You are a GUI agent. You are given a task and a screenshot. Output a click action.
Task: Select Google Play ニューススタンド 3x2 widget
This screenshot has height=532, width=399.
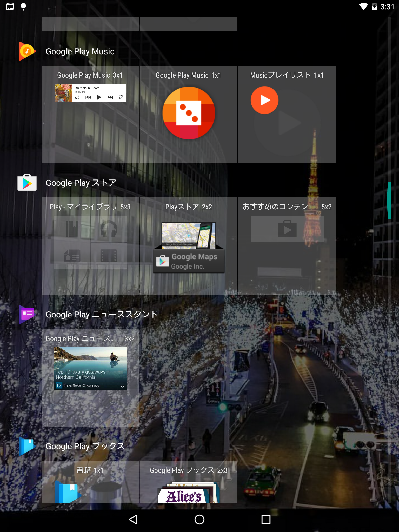tap(90, 378)
